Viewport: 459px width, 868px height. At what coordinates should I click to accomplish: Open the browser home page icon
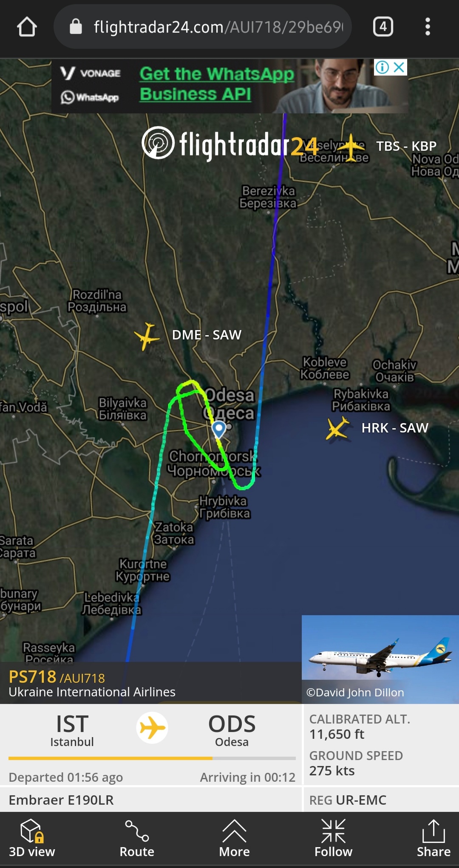[x=27, y=27]
